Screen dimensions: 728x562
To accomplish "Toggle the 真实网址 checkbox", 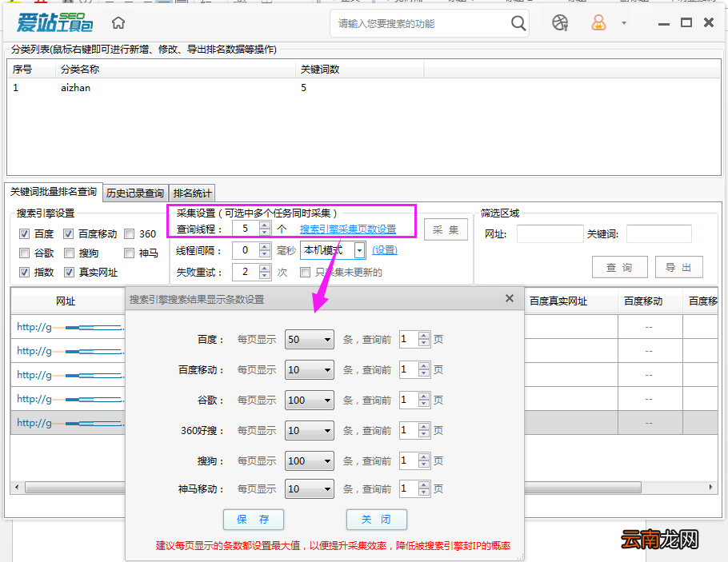I will tap(69, 272).
